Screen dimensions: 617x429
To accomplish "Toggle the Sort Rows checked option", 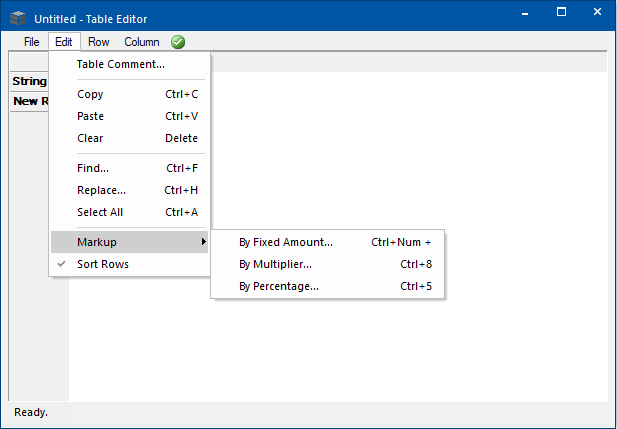I will [x=129, y=264].
